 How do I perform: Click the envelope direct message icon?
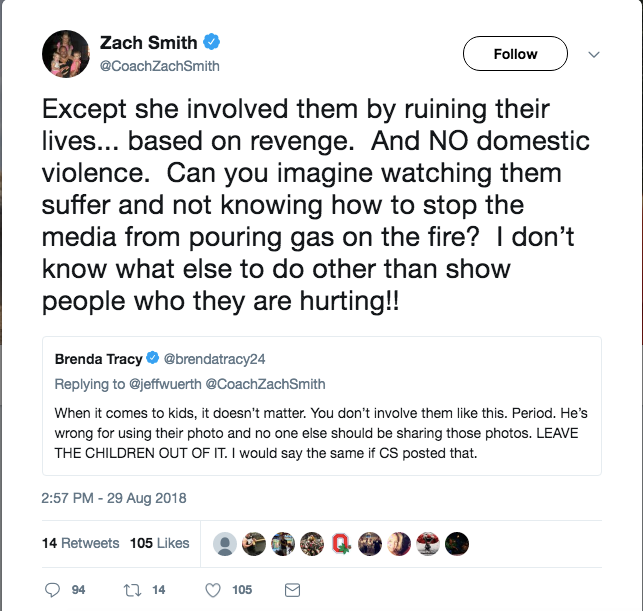pos(293,591)
